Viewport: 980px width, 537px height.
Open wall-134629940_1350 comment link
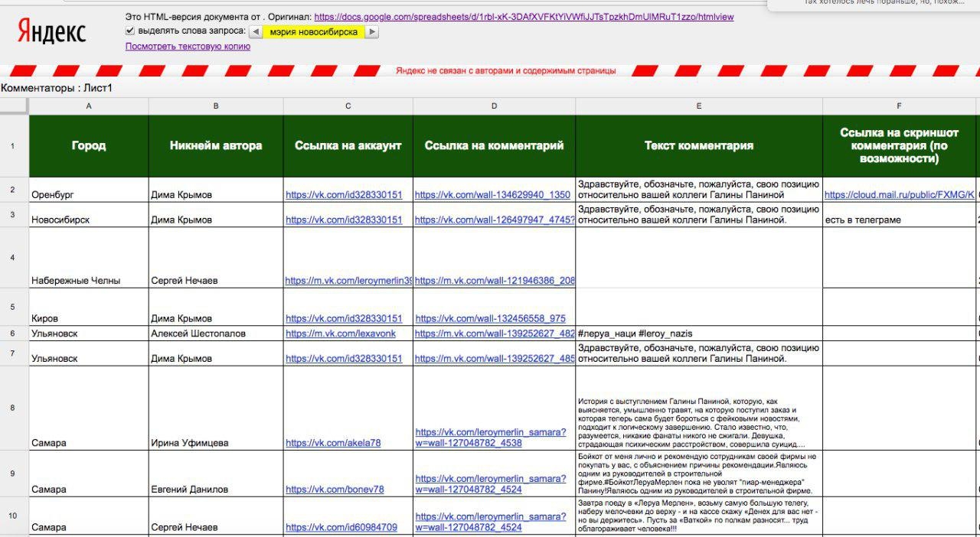[x=492, y=195]
